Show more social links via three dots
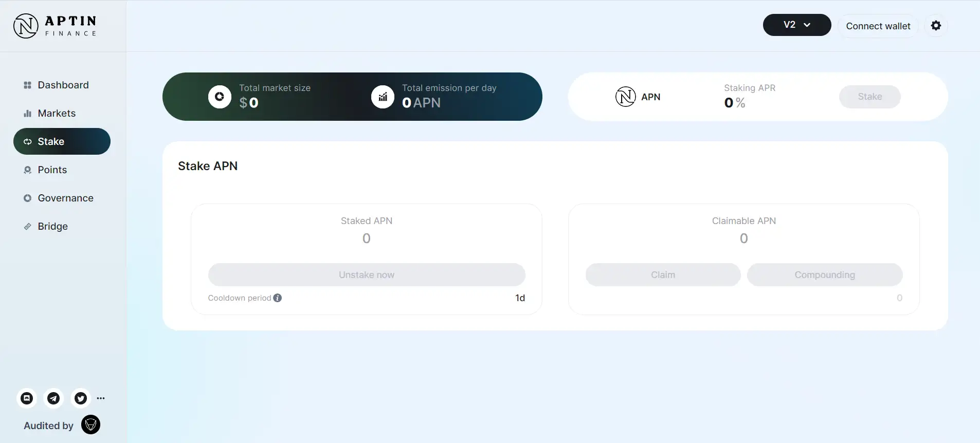This screenshot has width=980, height=443. coord(101,398)
